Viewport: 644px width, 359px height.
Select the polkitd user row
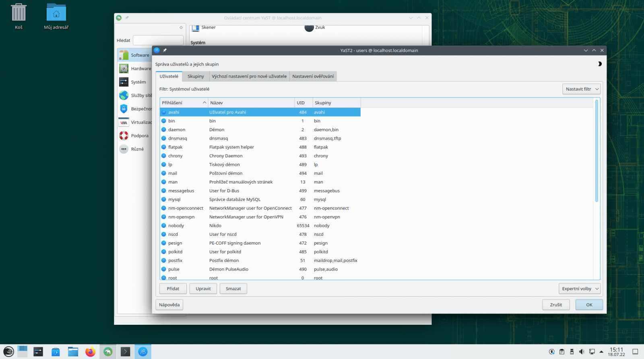click(x=260, y=252)
